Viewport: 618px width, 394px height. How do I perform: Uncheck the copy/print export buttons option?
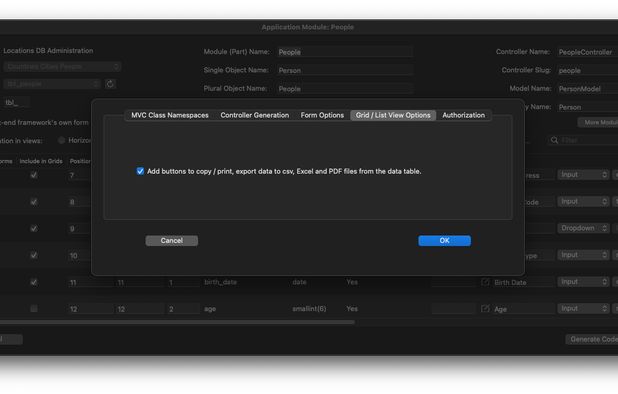(x=140, y=171)
